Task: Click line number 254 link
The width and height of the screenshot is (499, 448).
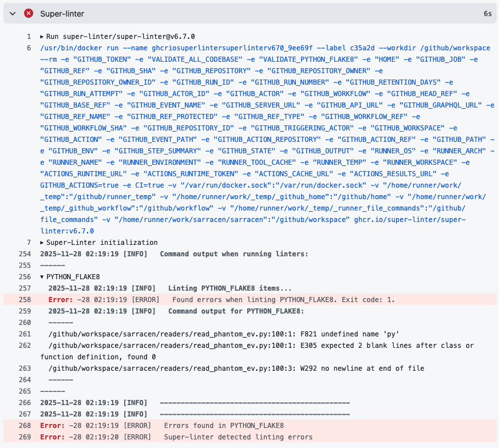Action: point(25,254)
